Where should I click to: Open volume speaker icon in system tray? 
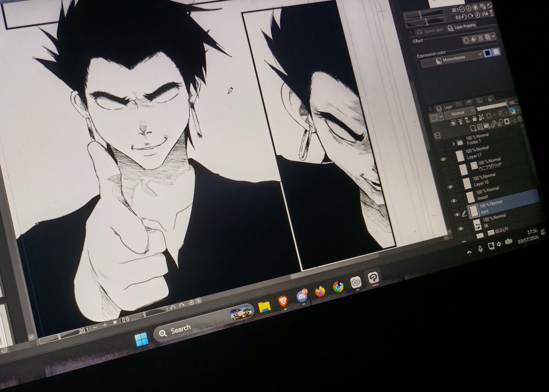point(499,244)
